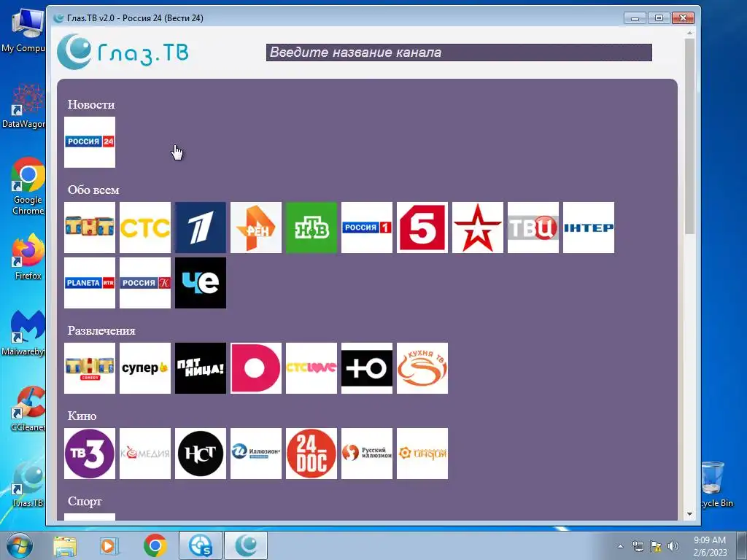Select the Ю pink channel tile
This screenshot has height=560, width=747.
256,368
